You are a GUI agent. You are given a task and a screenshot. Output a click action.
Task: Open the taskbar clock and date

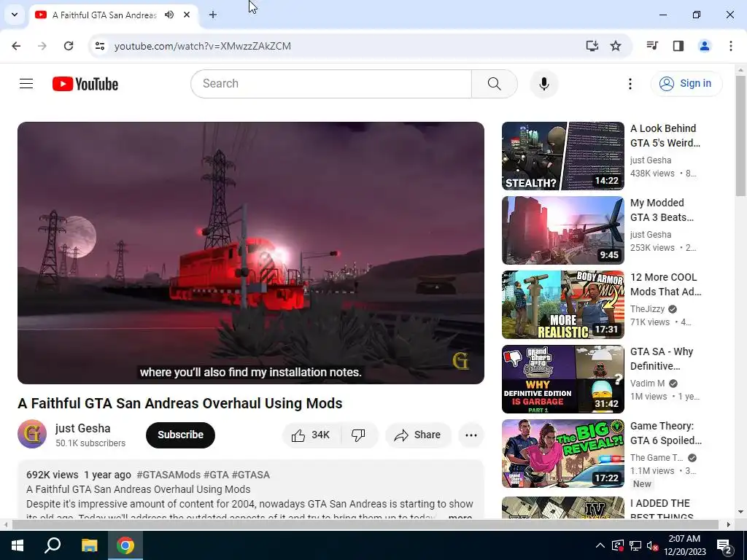(x=684, y=545)
